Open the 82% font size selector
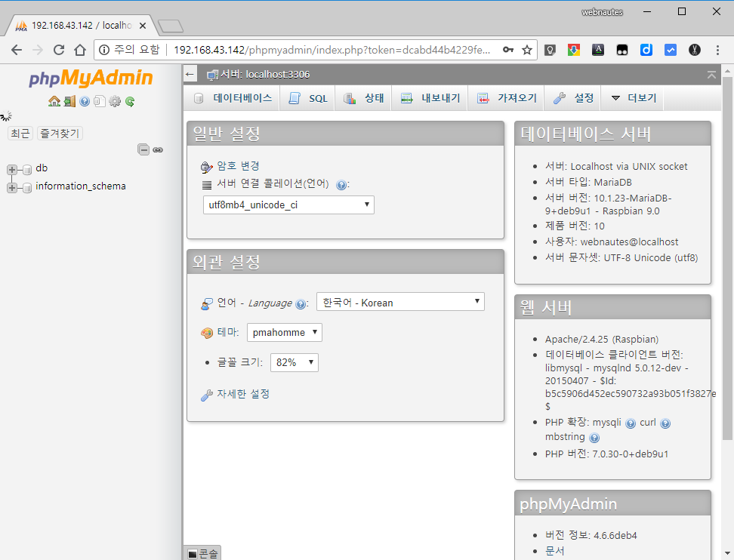The height and width of the screenshot is (560, 734). pyautogui.click(x=295, y=362)
